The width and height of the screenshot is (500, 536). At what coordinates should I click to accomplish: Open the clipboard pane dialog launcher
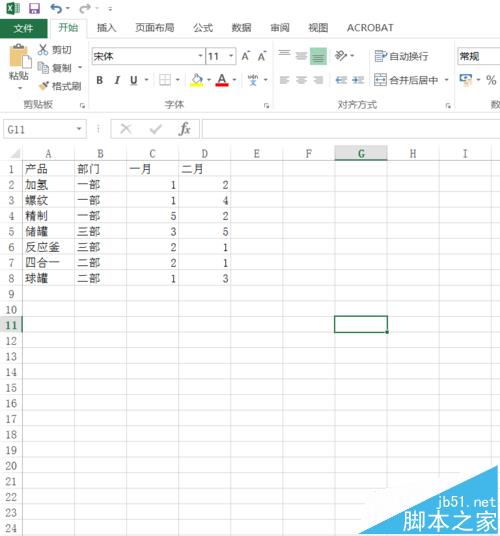[x=82, y=106]
